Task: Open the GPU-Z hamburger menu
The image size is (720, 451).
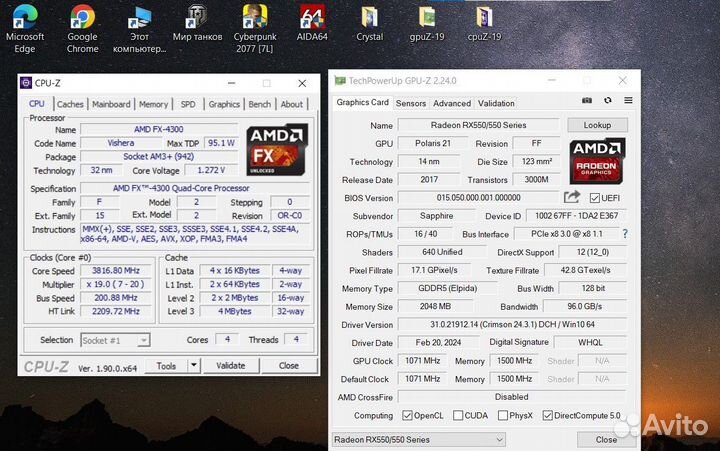Action: 628,100
